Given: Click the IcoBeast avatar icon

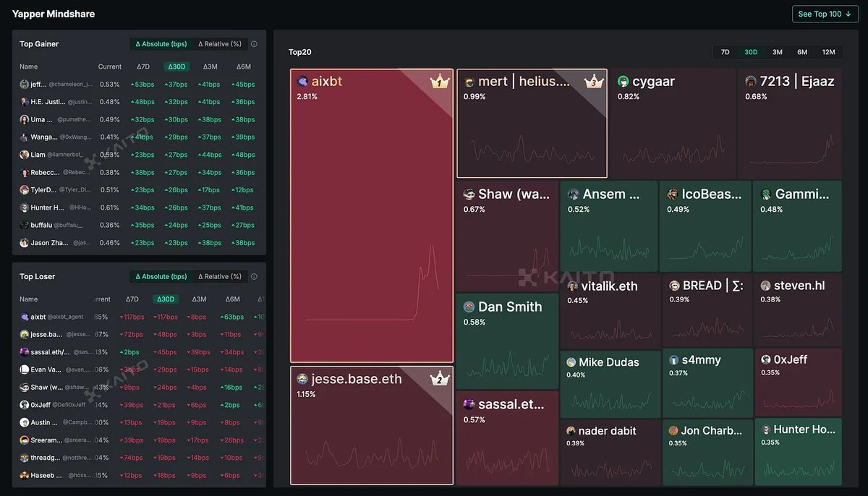Looking at the screenshot, I should (673, 194).
